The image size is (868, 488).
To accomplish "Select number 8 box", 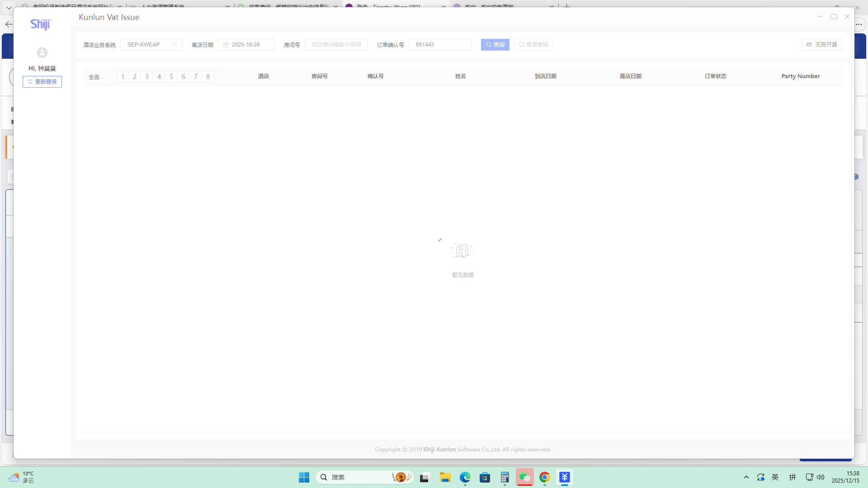I will pos(208,77).
